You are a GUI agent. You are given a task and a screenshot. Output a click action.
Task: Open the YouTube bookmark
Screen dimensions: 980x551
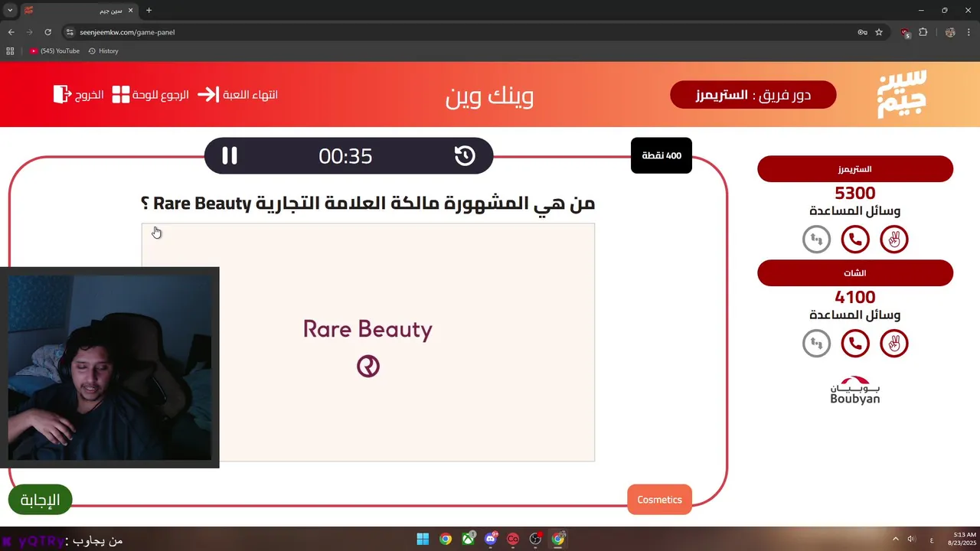coord(54,51)
